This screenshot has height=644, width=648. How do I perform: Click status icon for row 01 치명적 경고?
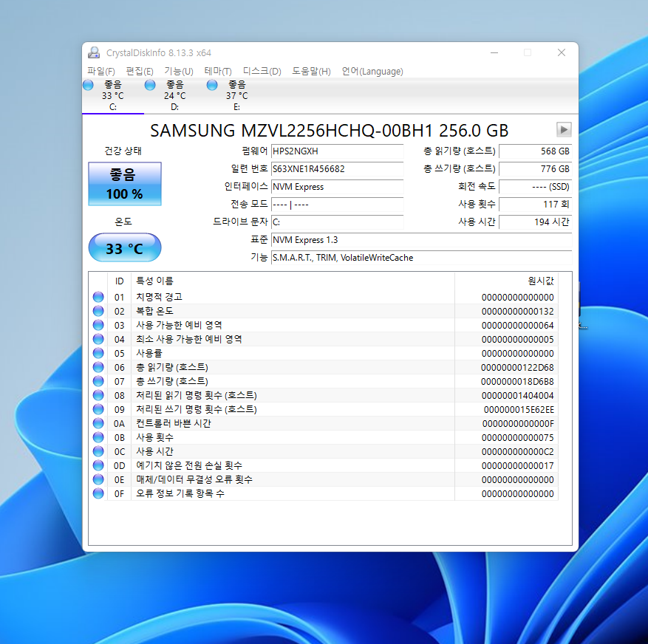click(x=98, y=297)
